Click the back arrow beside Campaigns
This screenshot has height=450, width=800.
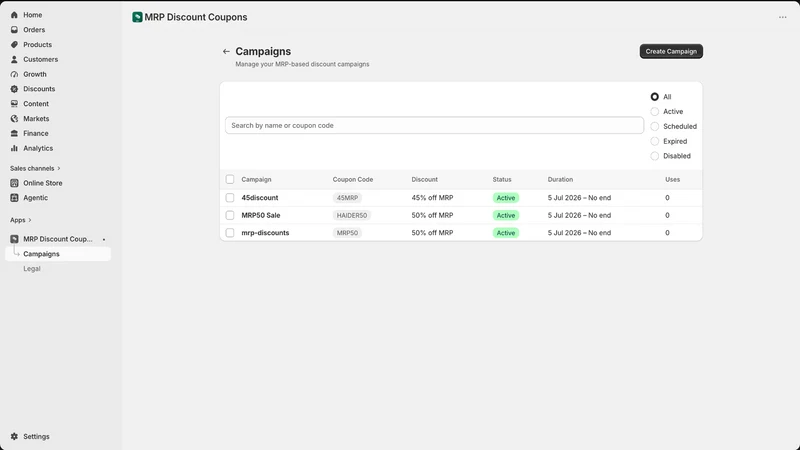(226, 52)
